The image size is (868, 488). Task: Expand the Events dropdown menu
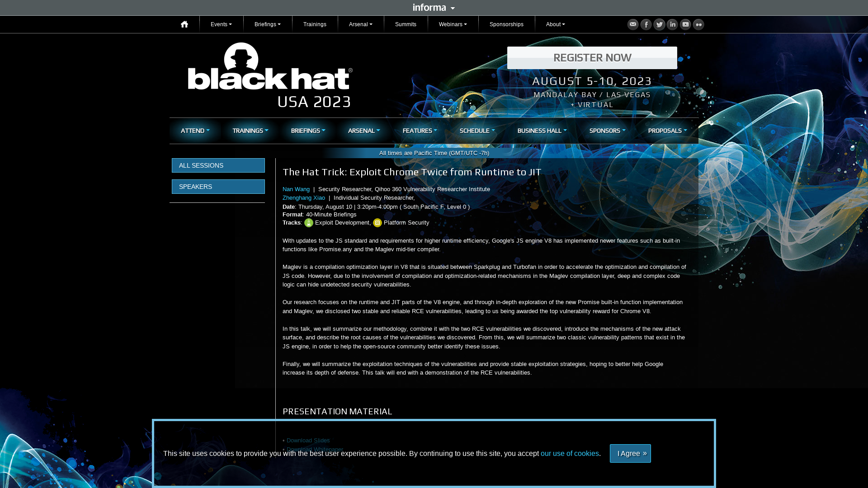221,24
